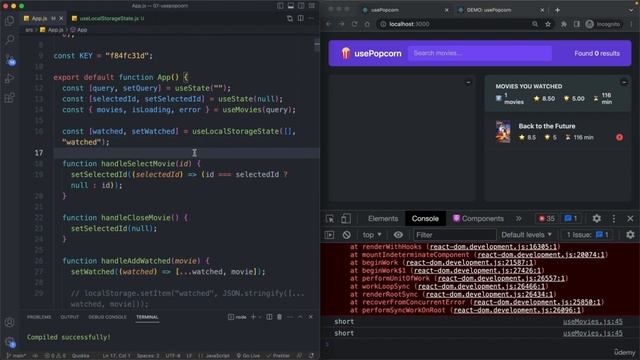The width and height of the screenshot is (640, 360).
Task: Focus the Search movies input
Action: tap(480, 53)
